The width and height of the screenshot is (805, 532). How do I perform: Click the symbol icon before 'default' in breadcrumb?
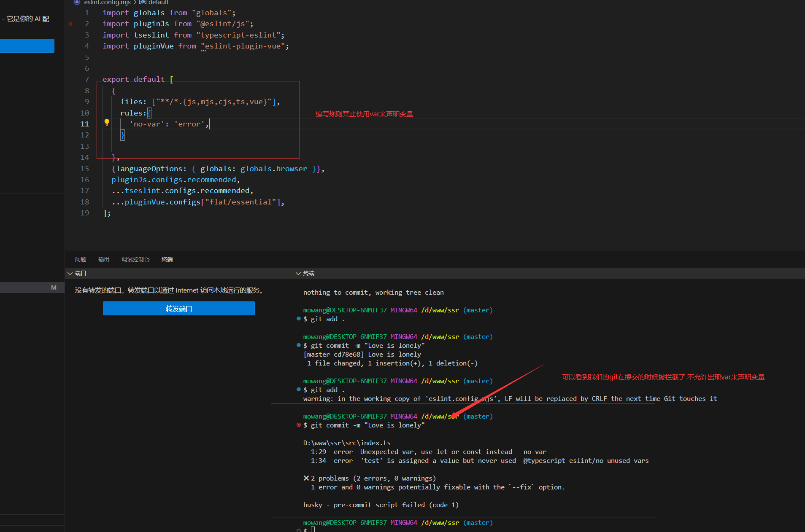(143, 3)
